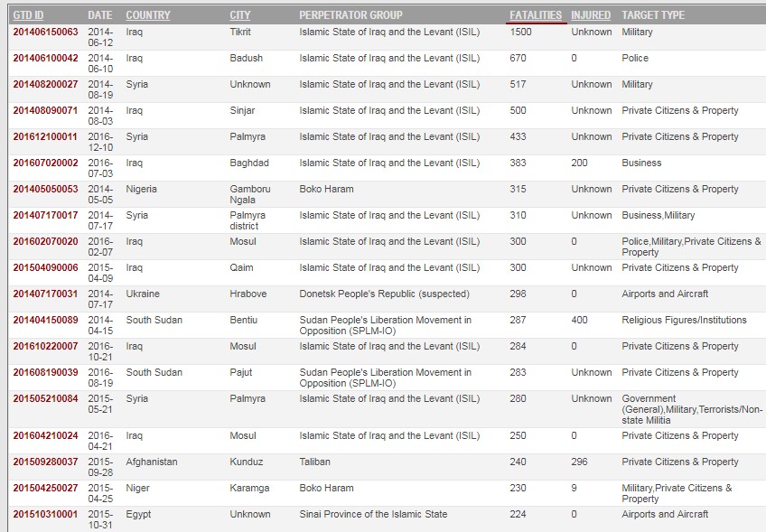Open GTD record 201406100042 for Badush
Image resolution: width=766 pixels, height=532 pixels.
[45, 59]
